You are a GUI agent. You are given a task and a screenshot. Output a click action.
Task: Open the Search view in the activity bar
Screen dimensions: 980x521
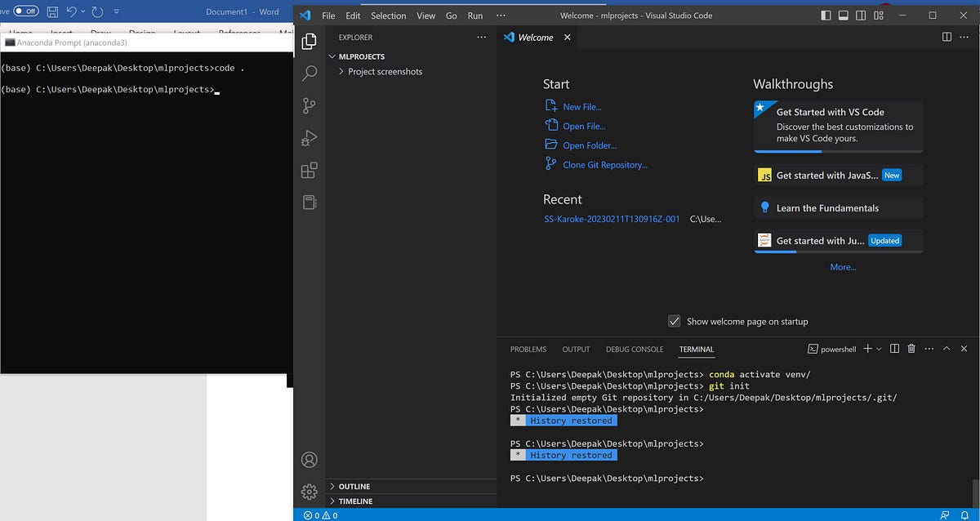pyautogui.click(x=310, y=73)
